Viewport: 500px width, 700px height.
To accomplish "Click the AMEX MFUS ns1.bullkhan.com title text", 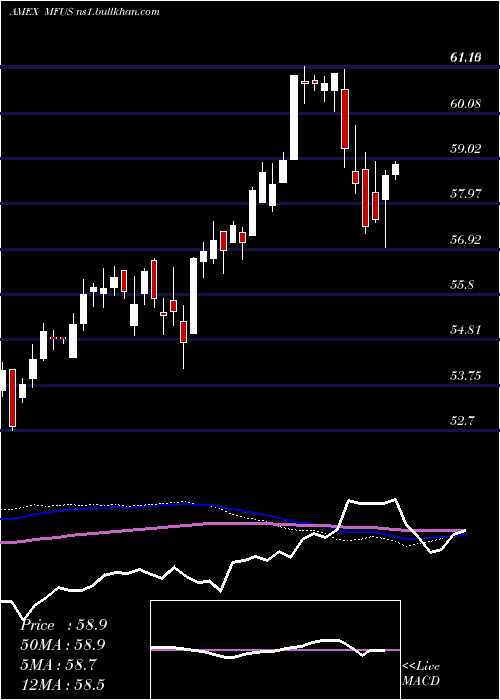I will pyautogui.click(x=84, y=12).
